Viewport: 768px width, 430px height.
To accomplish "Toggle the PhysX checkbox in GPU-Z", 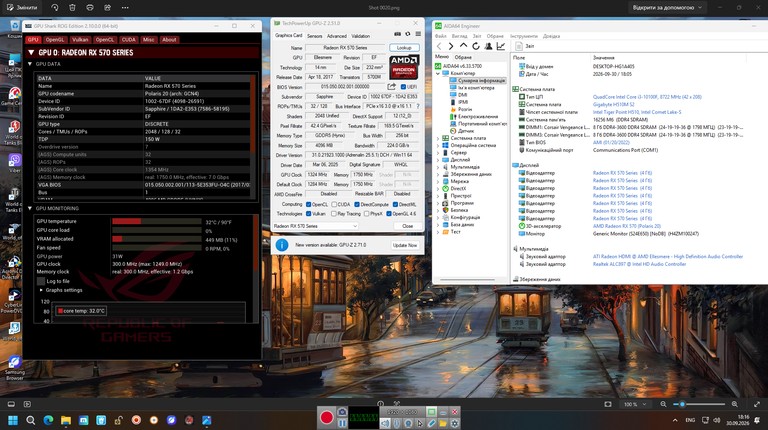I will point(366,214).
